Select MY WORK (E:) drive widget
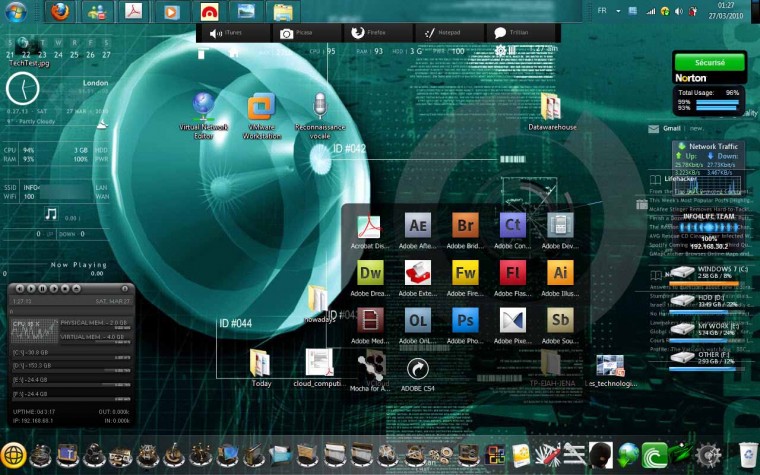The width and height of the screenshot is (760, 475). tap(708, 330)
